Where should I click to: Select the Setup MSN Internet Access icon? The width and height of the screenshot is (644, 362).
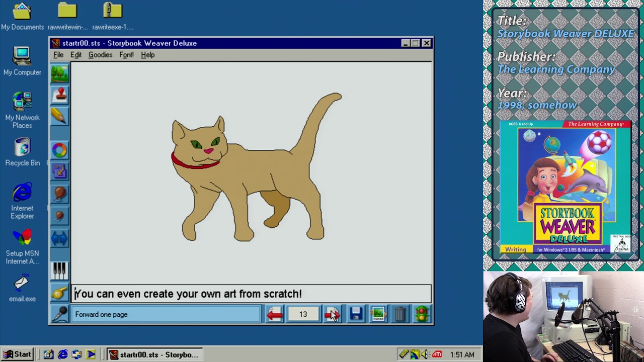tap(22, 246)
